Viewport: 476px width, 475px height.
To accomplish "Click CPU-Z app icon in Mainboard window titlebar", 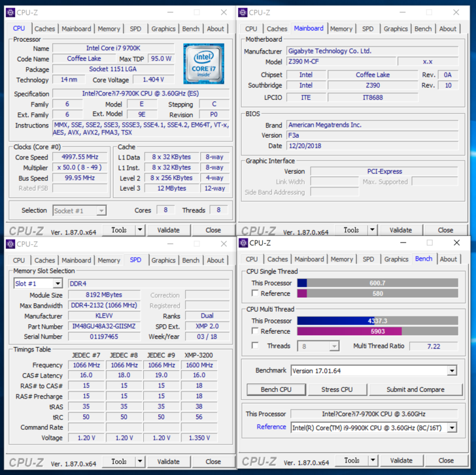I will click(243, 12).
